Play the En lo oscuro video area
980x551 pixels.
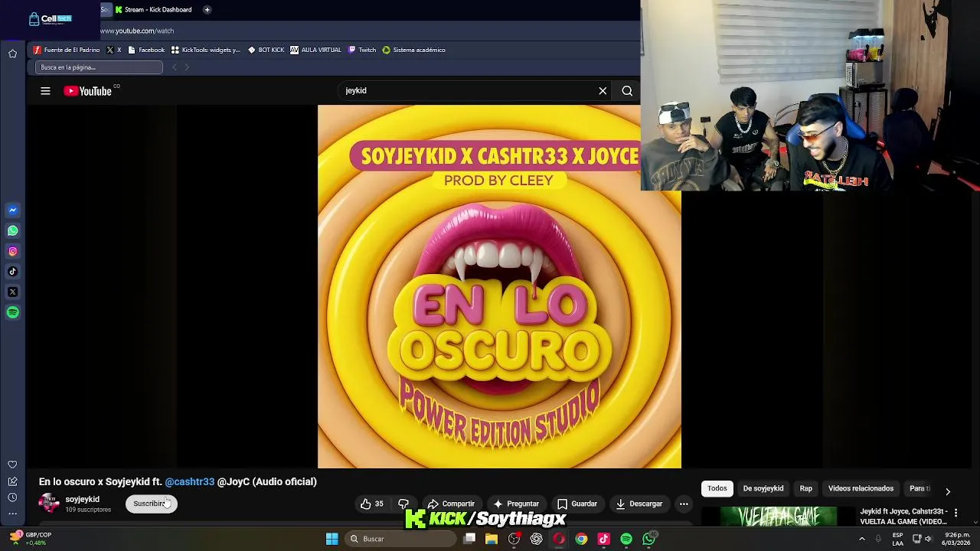(x=499, y=286)
